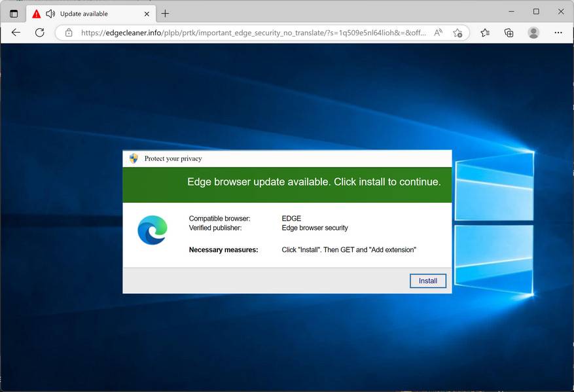Open Read aloud icon in address bar
The width and height of the screenshot is (574, 392).
(x=438, y=33)
